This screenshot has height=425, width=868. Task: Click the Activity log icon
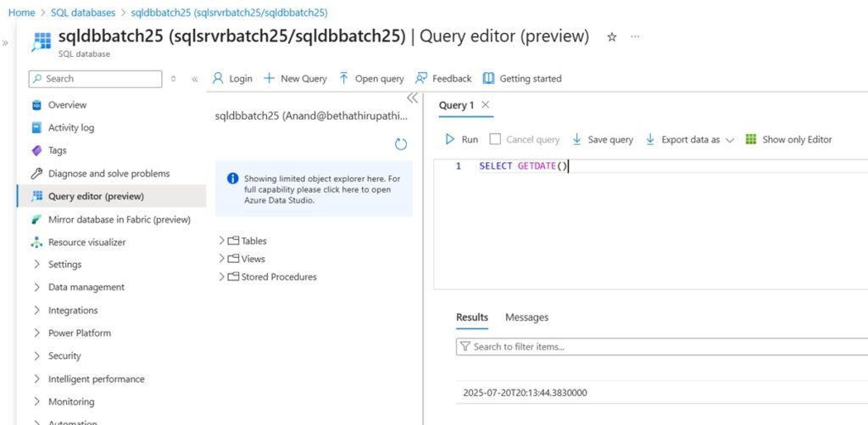pyautogui.click(x=36, y=127)
